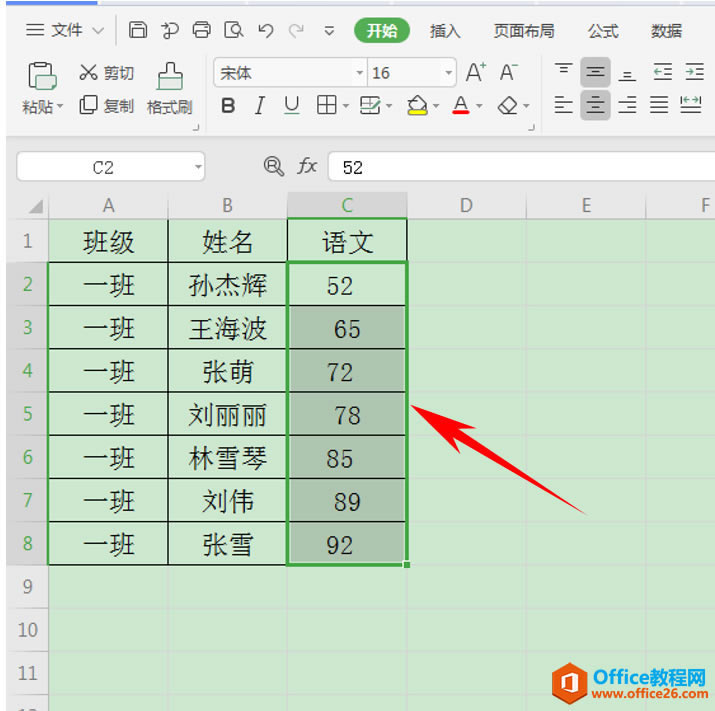
Task: Click the 语文 header cell
Action: click(347, 241)
